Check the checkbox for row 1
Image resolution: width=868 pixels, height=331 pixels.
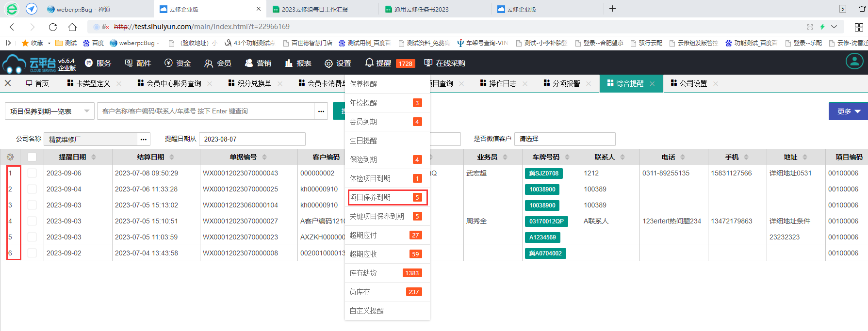tap(32, 173)
